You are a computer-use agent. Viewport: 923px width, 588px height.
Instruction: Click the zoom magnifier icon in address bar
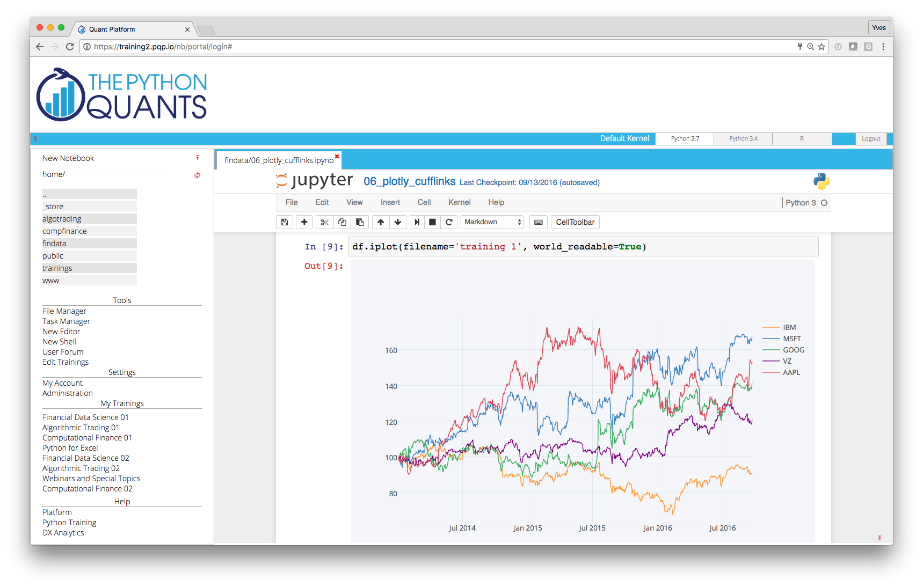click(811, 47)
